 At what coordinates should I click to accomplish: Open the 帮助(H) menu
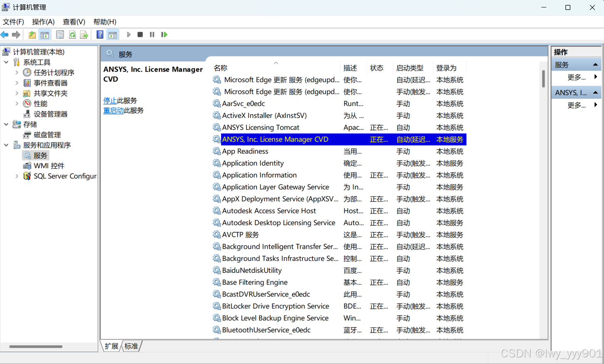tap(105, 22)
